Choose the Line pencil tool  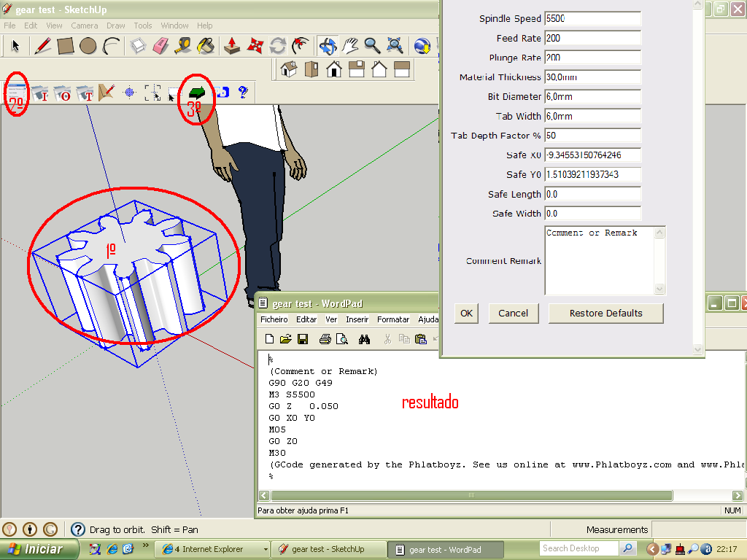pyautogui.click(x=42, y=46)
